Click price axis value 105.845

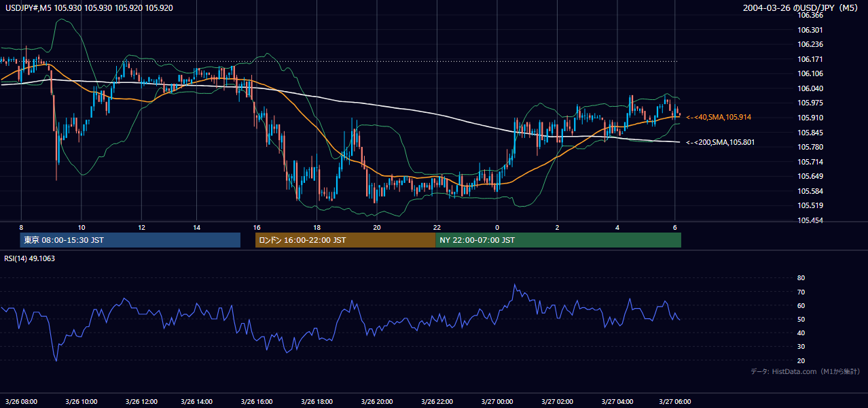click(x=809, y=133)
